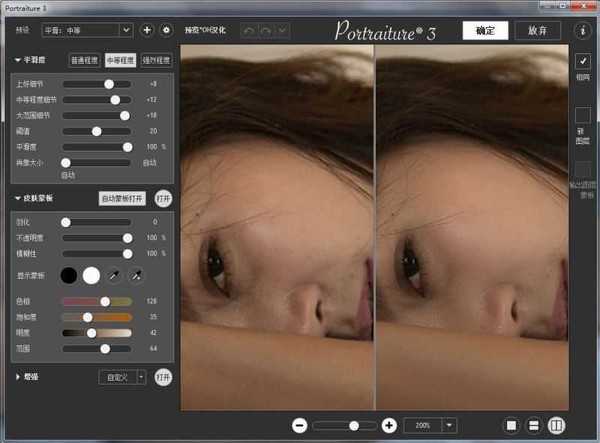Viewport: 600px width, 443px height.
Task: Switch to single preview view icon
Action: coord(511,425)
